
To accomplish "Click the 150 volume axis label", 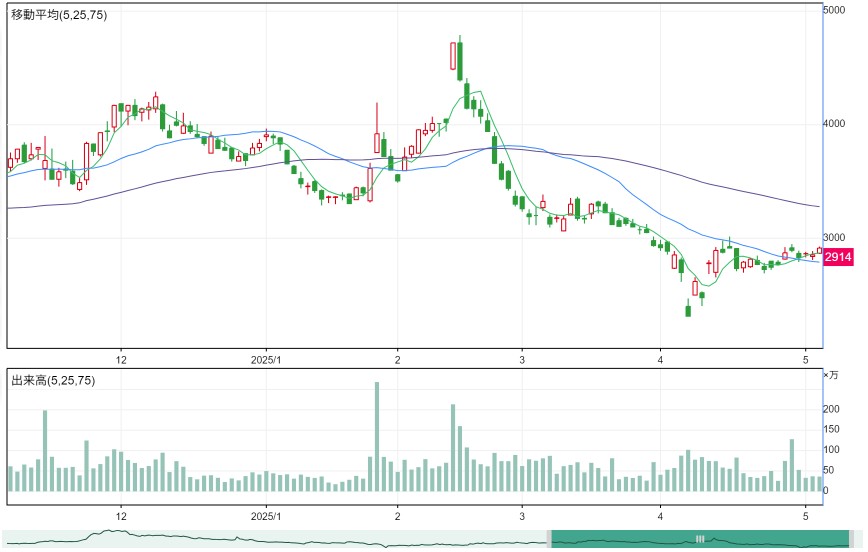I will (831, 429).
